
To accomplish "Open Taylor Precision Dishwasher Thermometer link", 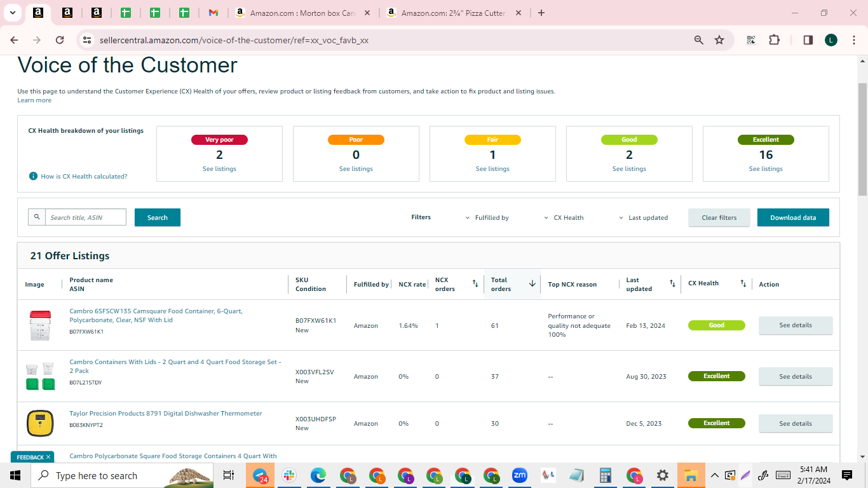I will pos(166,414).
